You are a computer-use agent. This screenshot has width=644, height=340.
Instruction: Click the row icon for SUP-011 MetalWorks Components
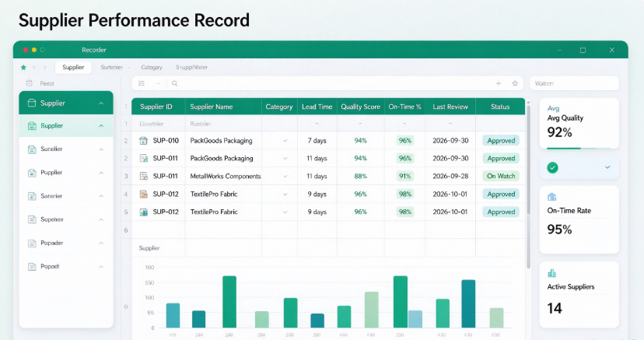tap(143, 176)
